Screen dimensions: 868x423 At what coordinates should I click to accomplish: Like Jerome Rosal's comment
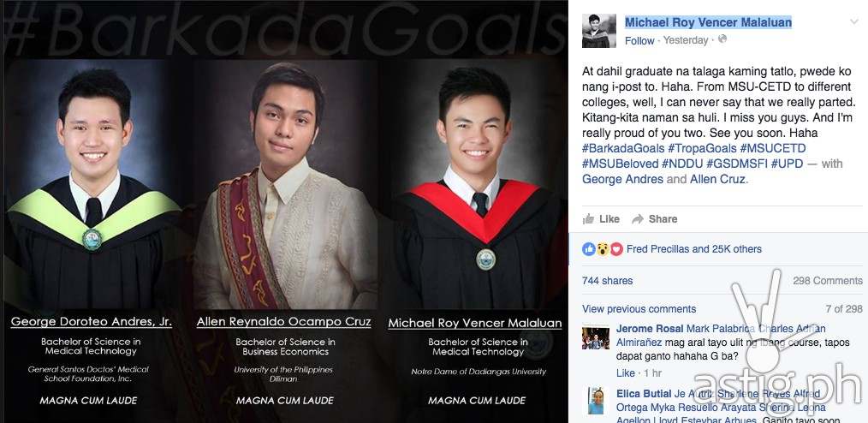(626, 372)
